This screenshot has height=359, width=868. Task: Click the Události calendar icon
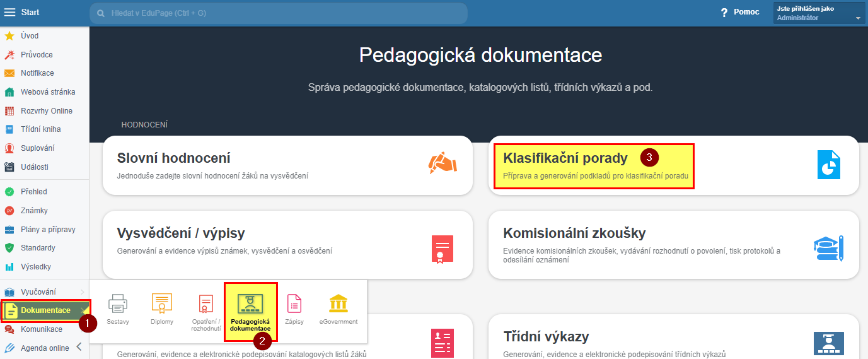[9, 167]
